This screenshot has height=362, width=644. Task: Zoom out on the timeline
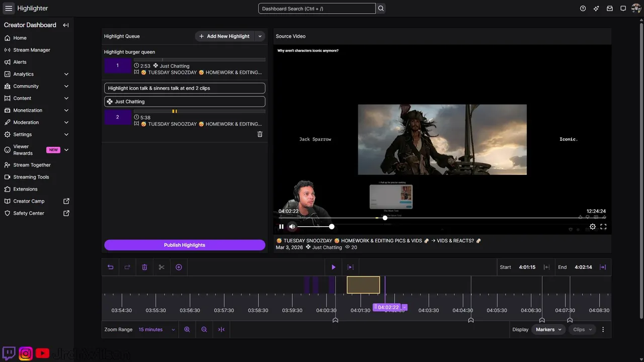[x=204, y=329]
